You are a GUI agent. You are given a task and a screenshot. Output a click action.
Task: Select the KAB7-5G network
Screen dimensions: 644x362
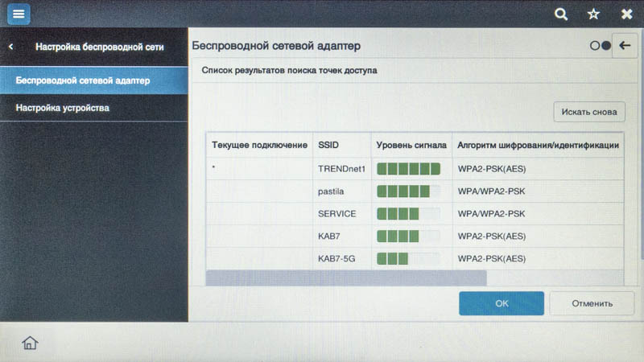coord(415,259)
